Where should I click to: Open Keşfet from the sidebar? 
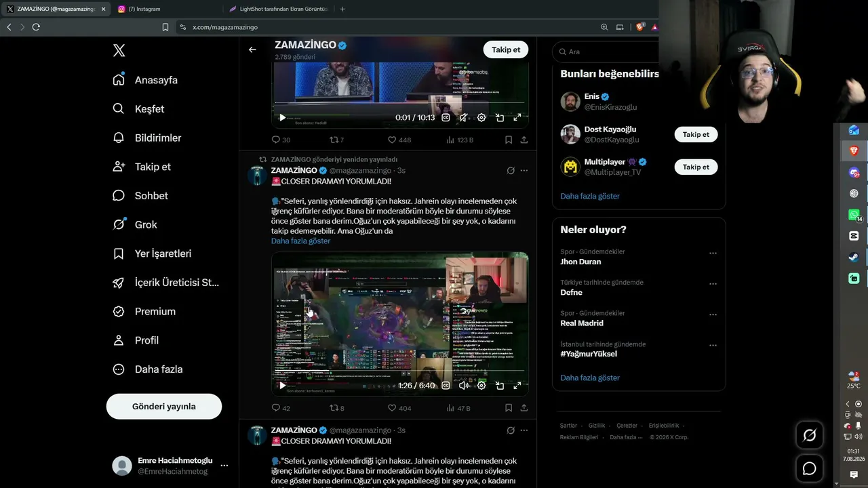pos(138,109)
